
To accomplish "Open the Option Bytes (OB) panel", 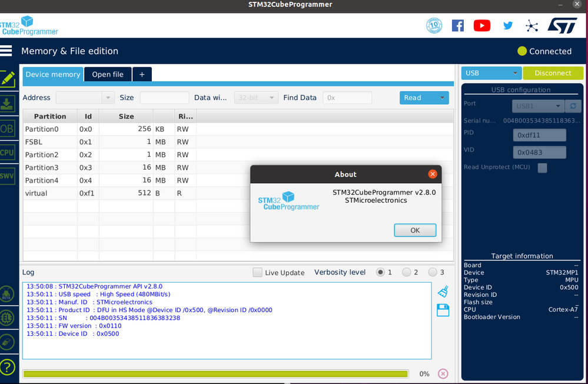I will (8, 129).
